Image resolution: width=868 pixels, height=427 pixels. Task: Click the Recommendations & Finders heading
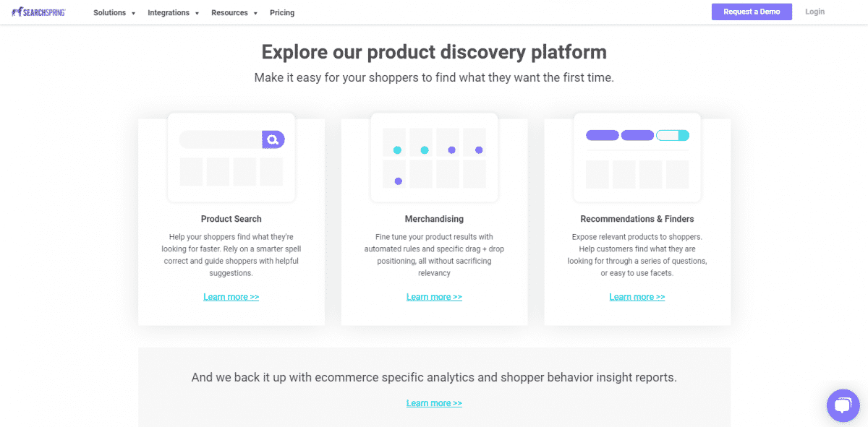(637, 219)
